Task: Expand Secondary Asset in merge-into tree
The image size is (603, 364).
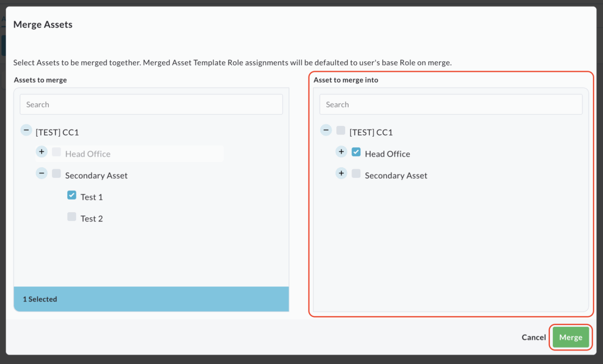Action: click(x=341, y=174)
